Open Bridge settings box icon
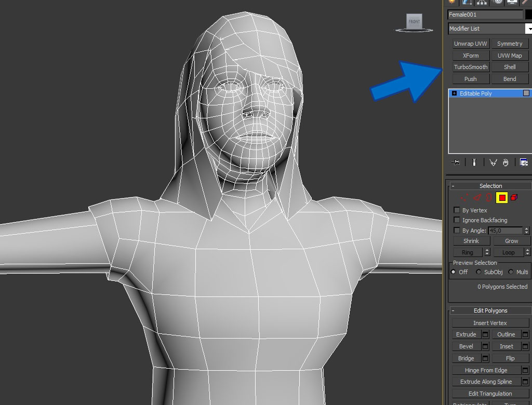532x405 pixels. [x=485, y=358]
